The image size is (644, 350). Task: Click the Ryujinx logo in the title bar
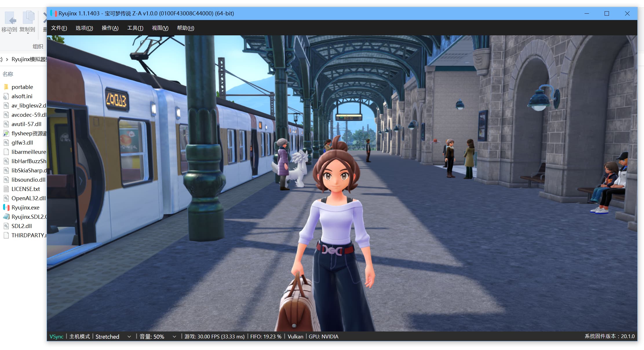53,13
